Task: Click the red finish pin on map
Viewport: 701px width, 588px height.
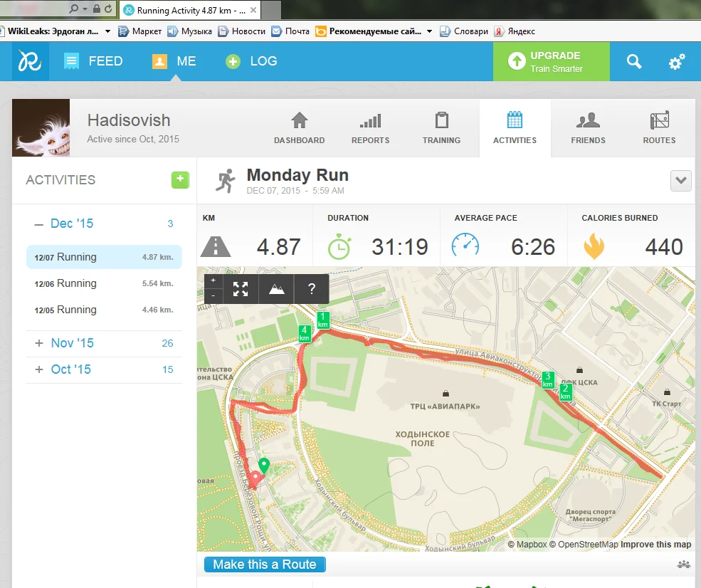Action: [x=255, y=479]
